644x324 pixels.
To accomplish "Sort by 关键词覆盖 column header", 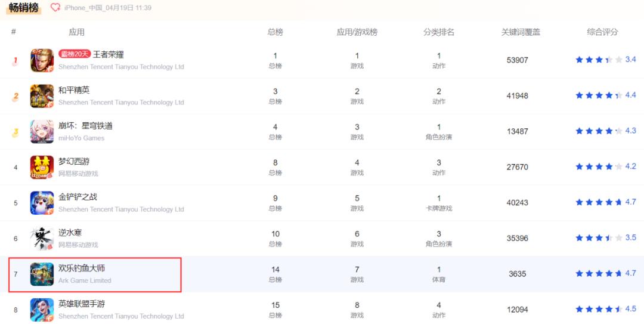I will pyautogui.click(x=521, y=32).
